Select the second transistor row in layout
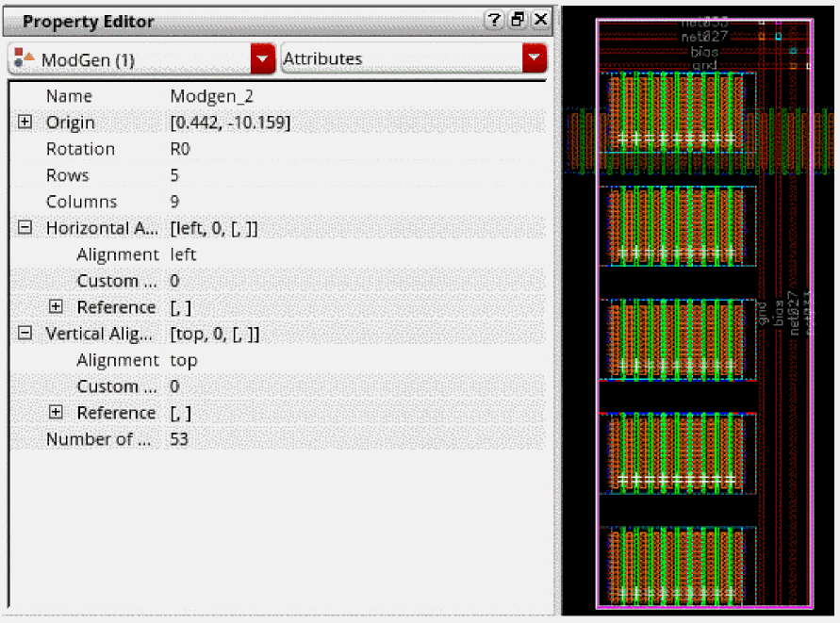Screen dimensions: 840x623 (677, 226)
